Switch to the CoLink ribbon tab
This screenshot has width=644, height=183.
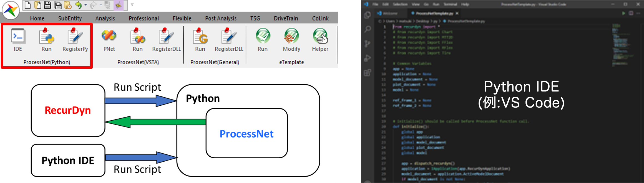click(x=320, y=18)
